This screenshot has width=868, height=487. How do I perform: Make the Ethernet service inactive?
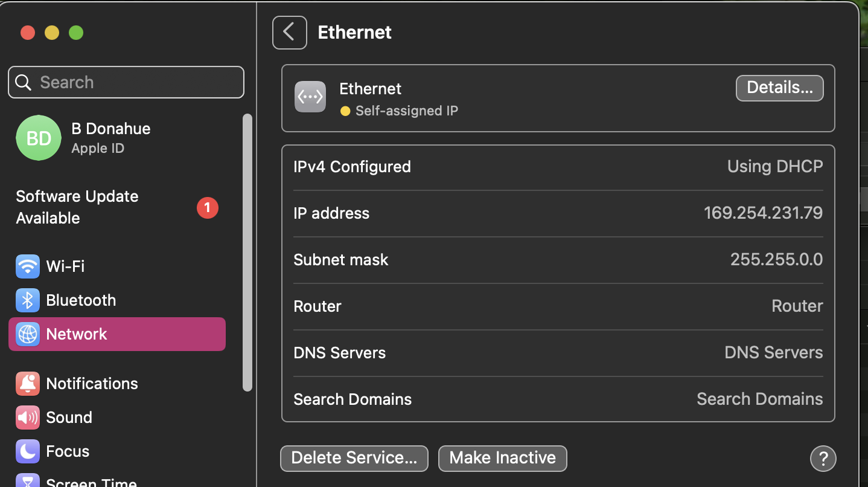[x=502, y=458]
